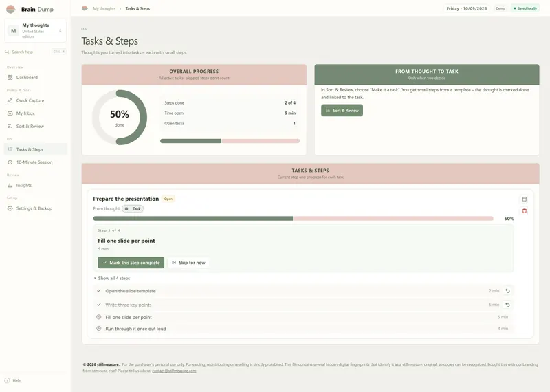Click the Insights chart icon
The height and width of the screenshot is (392, 550).
[10, 185]
